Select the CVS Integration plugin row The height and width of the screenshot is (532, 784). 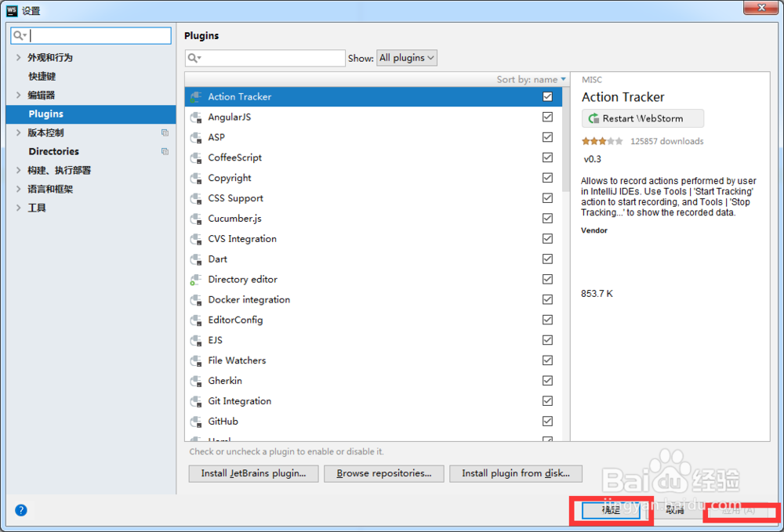373,239
